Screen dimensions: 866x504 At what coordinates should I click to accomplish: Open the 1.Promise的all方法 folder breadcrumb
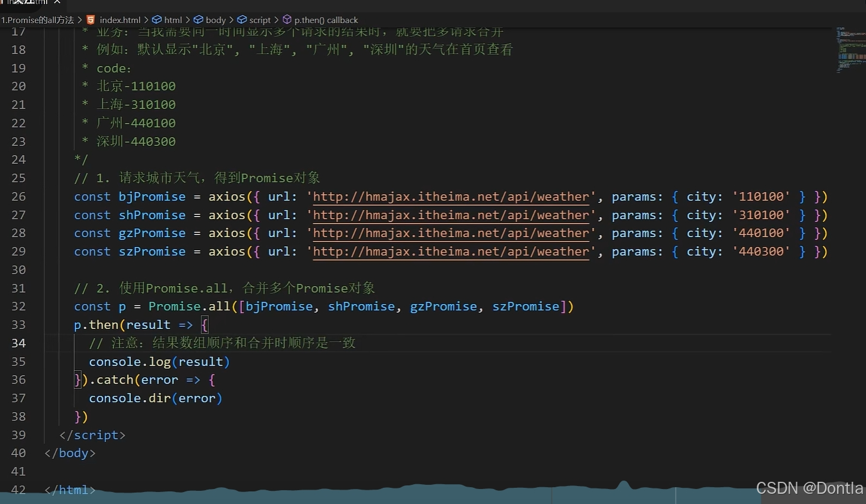(x=37, y=20)
